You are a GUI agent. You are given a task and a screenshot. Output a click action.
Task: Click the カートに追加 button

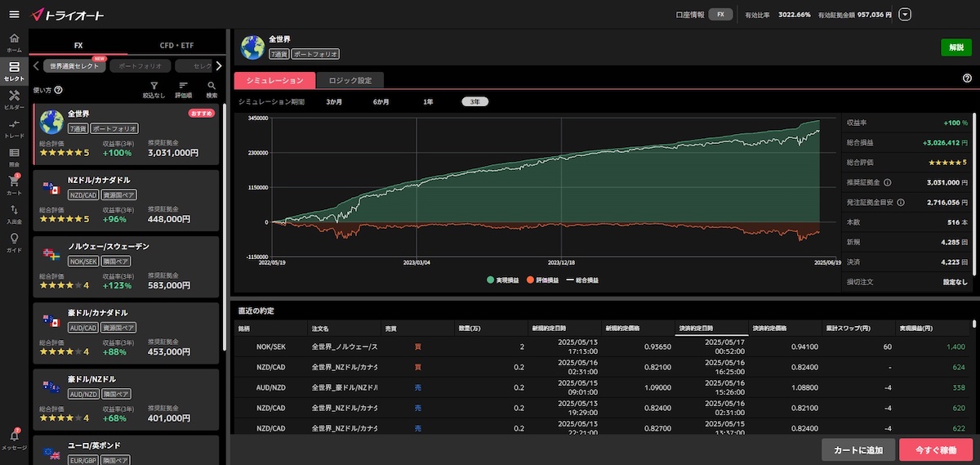(x=857, y=450)
